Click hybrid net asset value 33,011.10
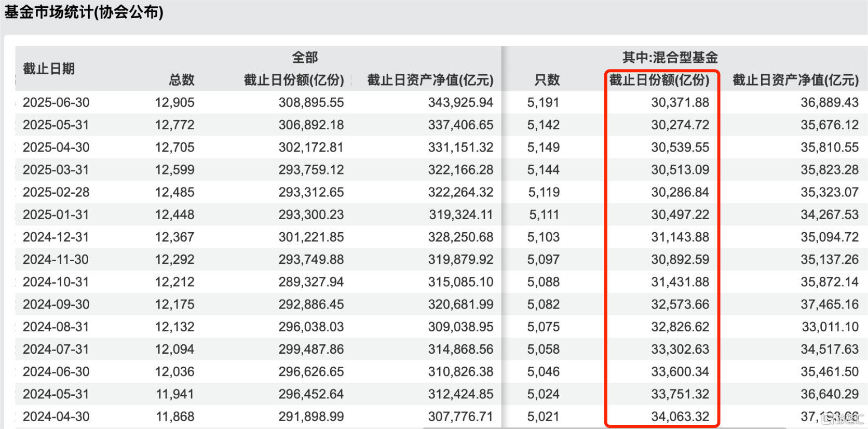The image size is (868, 429). (x=830, y=327)
